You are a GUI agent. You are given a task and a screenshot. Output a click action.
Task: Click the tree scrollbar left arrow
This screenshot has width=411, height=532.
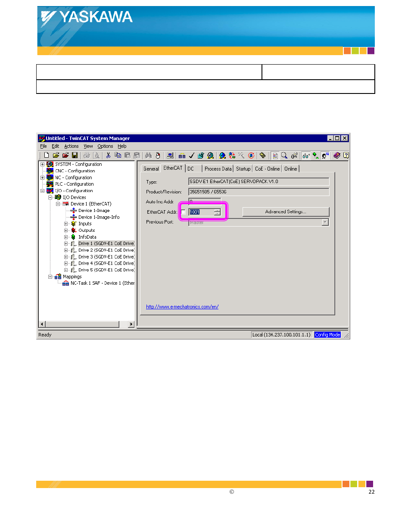click(x=42, y=324)
